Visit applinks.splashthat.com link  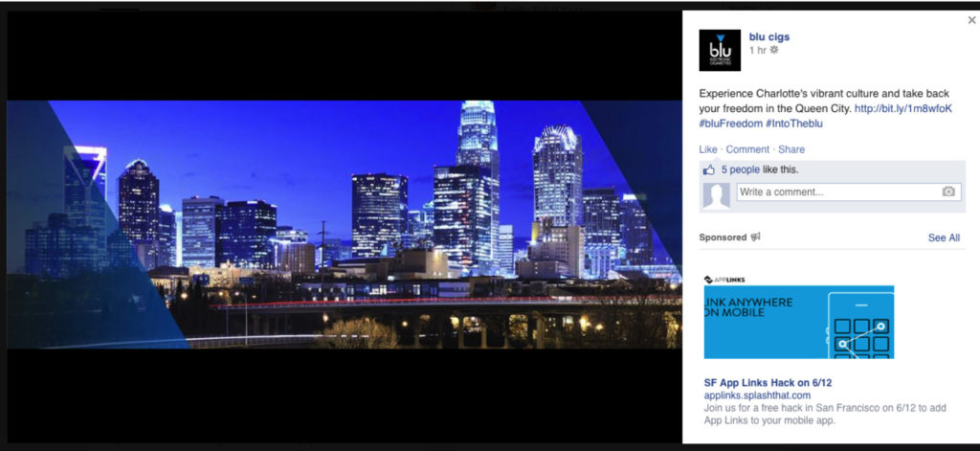757,395
